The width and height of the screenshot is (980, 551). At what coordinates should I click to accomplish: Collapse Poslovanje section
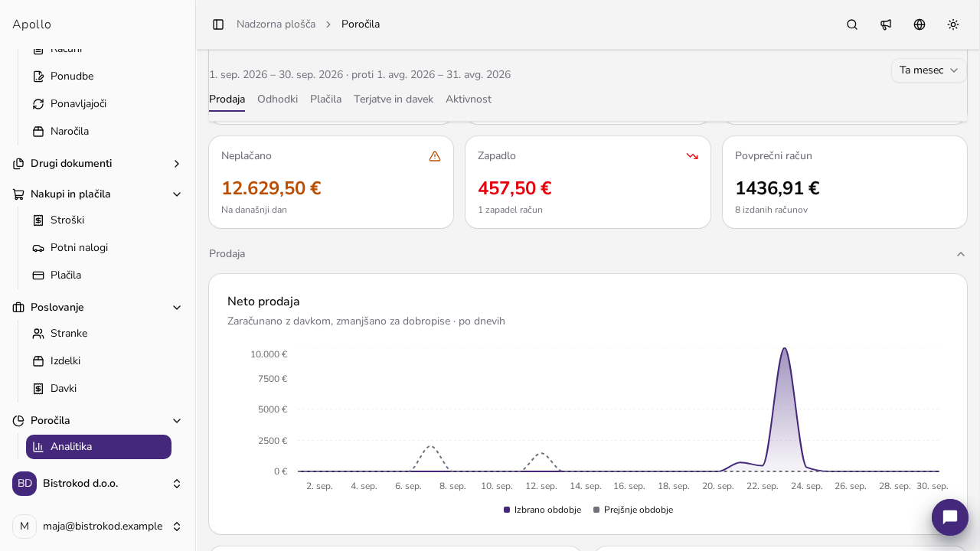(x=97, y=308)
